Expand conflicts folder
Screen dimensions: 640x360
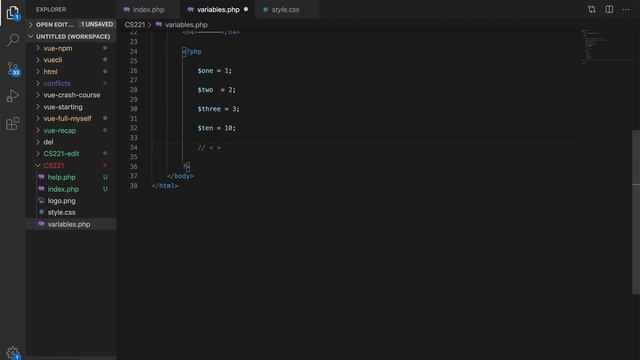[71, 83]
